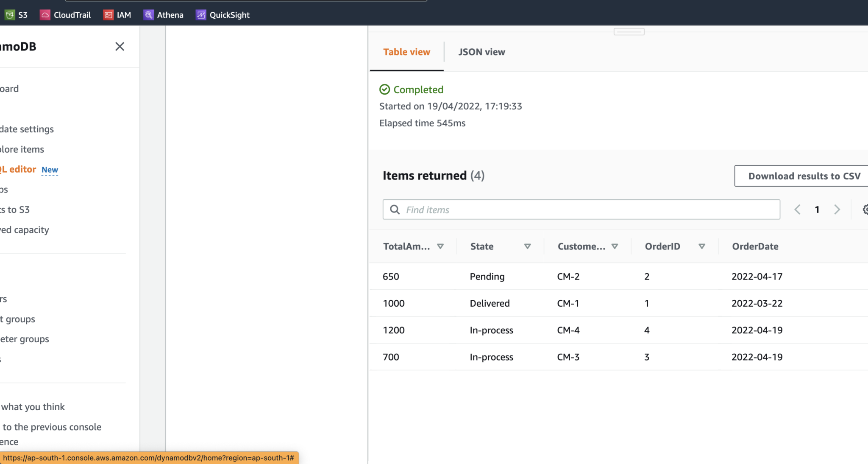Sort by the OrderID column arrow

(702, 246)
